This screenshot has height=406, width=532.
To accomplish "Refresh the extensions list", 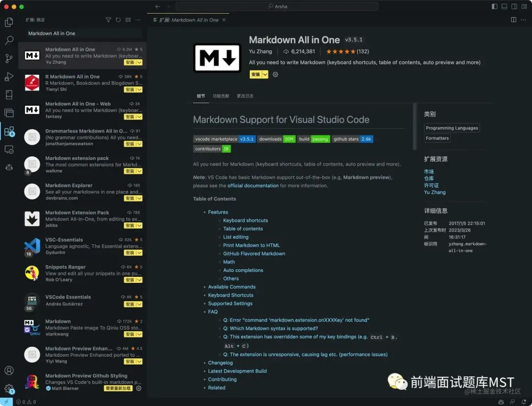I will click(118, 20).
